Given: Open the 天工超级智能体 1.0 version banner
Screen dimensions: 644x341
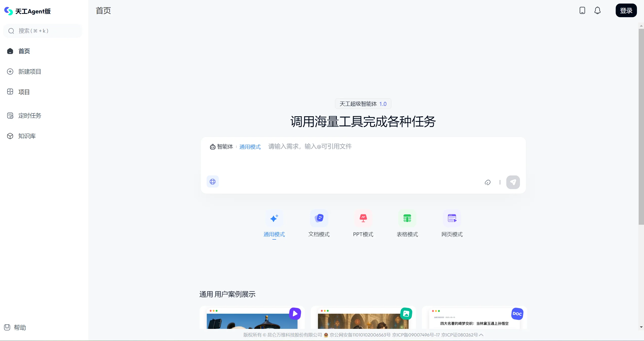Looking at the screenshot, I should 363,104.
